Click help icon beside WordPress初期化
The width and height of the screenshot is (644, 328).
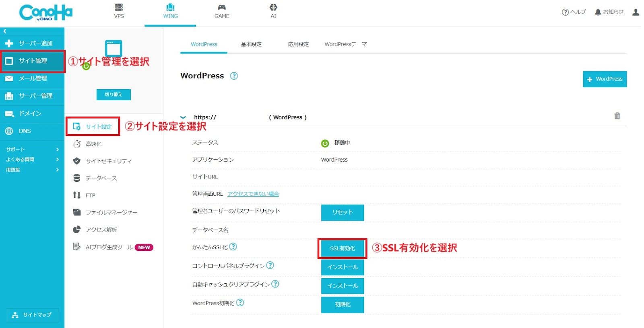coord(240,302)
